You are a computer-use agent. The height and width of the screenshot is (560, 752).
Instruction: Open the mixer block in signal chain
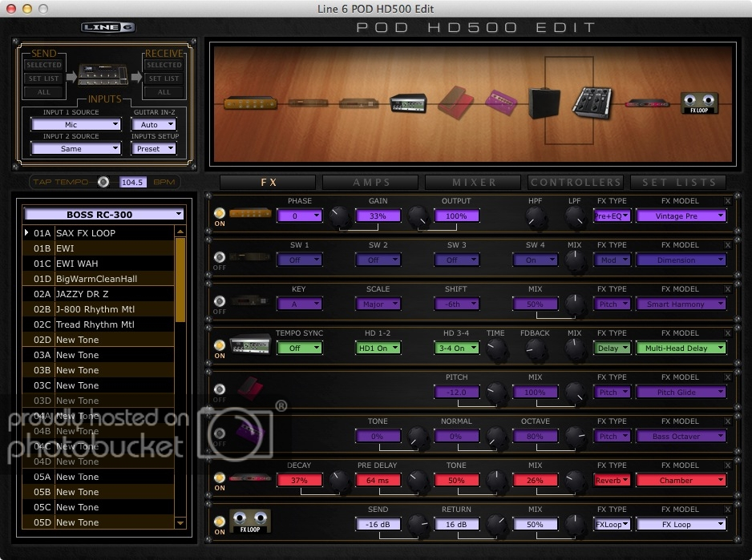(592, 101)
